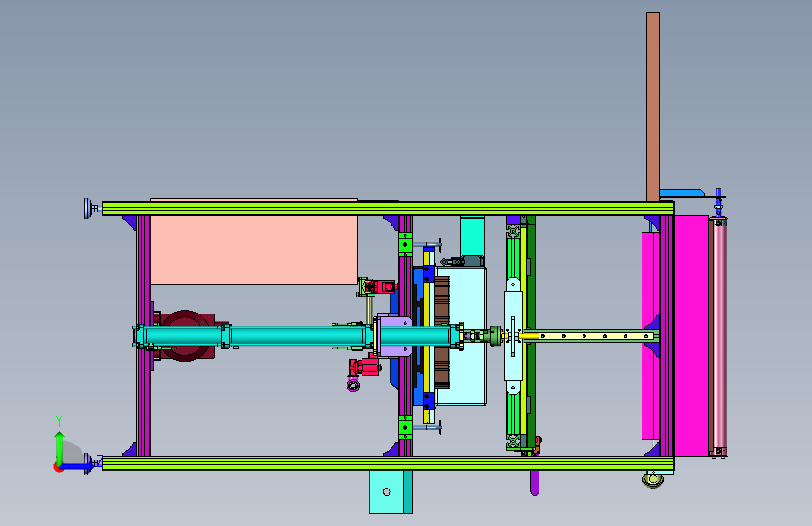The image size is (812, 526).
Task: Select the teal block below bottom rail
Action: [391, 491]
